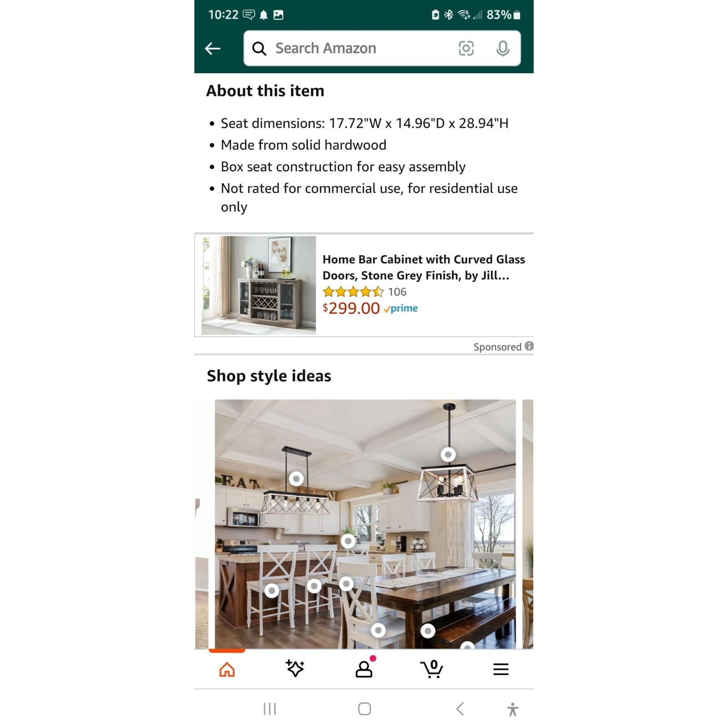Open the Home Bar Cabinet ad thumbnail
The width and height of the screenshot is (728, 728).
(x=258, y=285)
